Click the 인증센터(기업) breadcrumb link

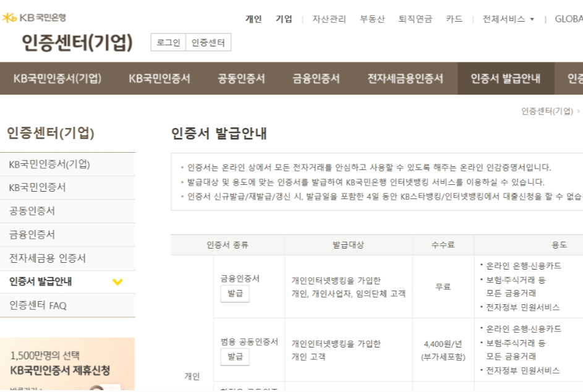(547, 111)
